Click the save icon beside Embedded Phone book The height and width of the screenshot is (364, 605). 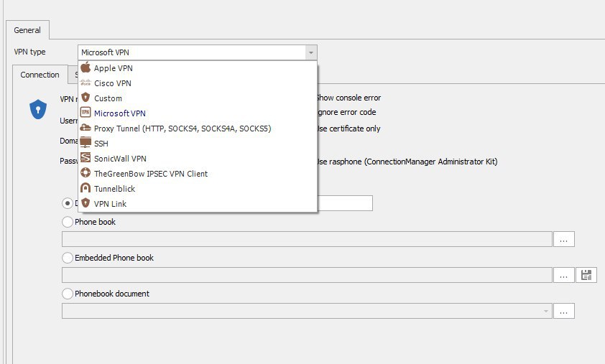[x=586, y=275]
